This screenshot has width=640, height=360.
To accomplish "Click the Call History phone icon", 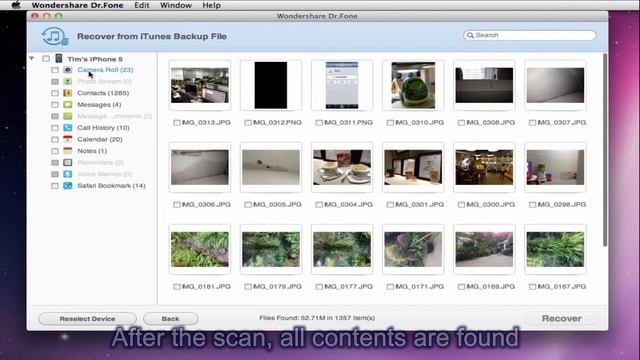I will click(68, 128).
